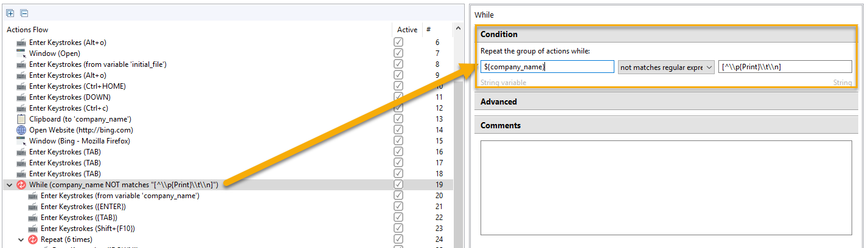Click the expand all plus icon

10,13
